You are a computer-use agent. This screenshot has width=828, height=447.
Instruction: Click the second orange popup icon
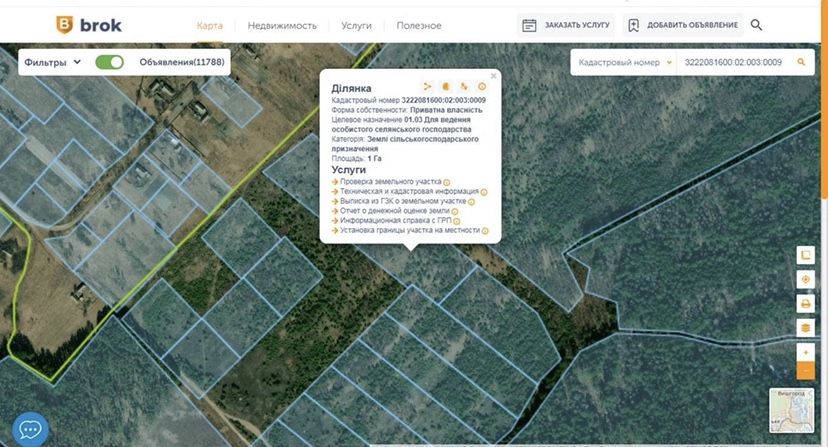(x=446, y=87)
